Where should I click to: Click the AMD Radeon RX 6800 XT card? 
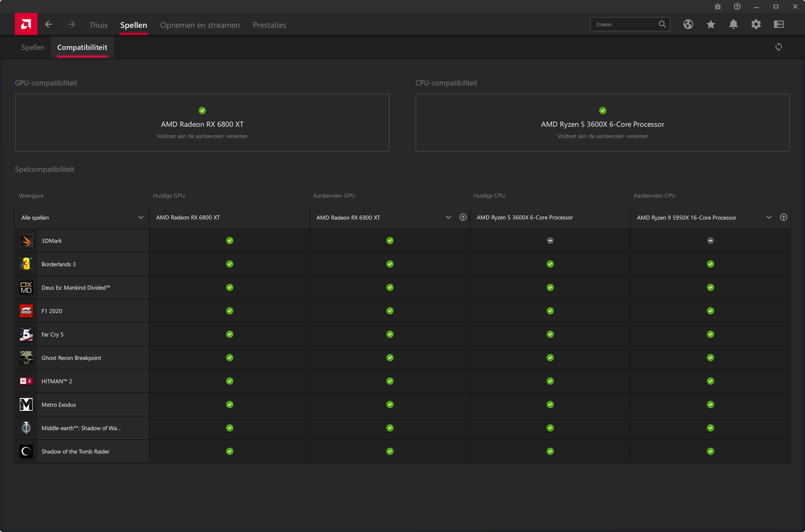click(202, 123)
